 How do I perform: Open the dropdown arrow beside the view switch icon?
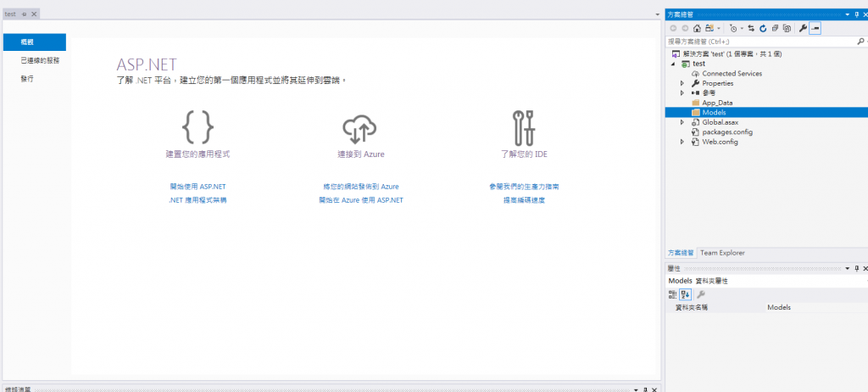[719, 29]
